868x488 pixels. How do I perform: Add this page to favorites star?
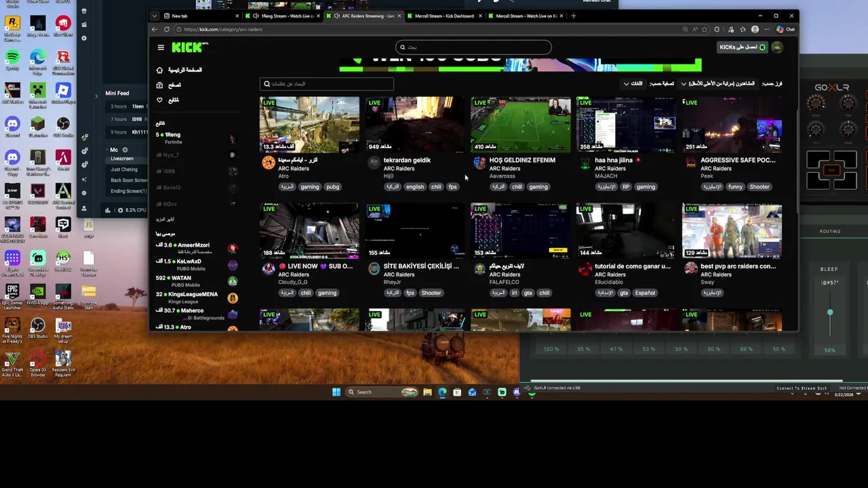pos(705,29)
